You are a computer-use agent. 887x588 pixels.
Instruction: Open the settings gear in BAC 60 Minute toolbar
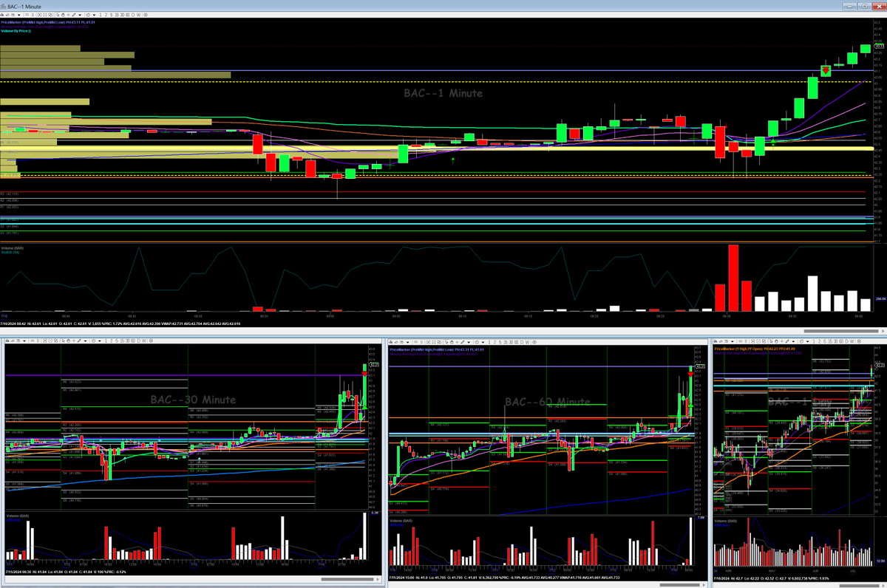coord(534,341)
